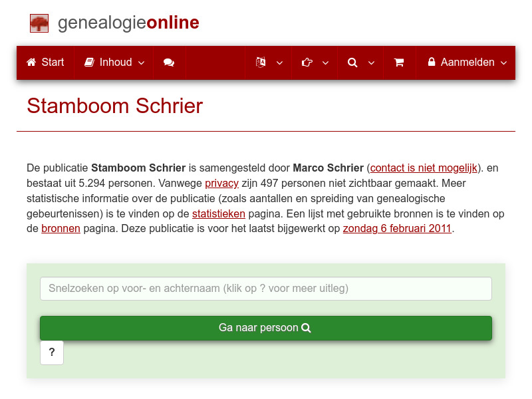Click the pointing hand icon in navbar

point(308,62)
